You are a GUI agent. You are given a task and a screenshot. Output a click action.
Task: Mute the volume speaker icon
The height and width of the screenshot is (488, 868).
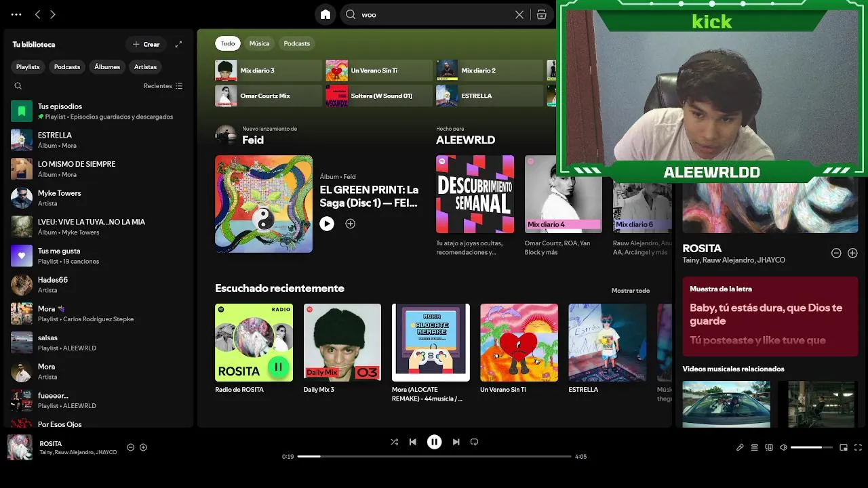pos(783,447)
